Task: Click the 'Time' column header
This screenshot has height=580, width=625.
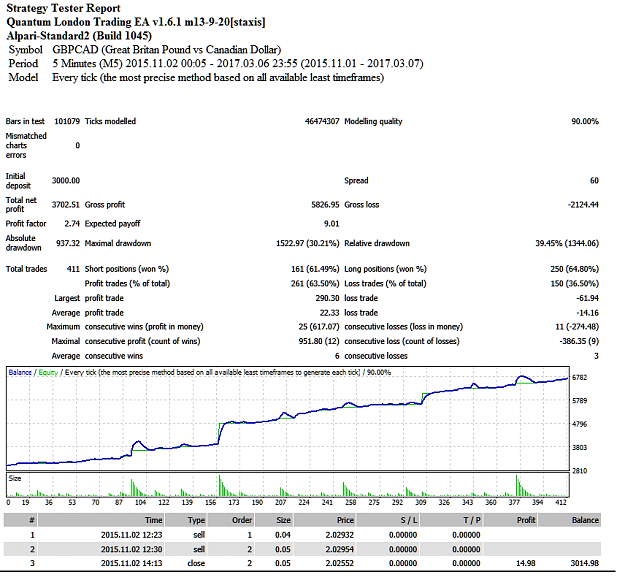Action: tap(101, 520)
